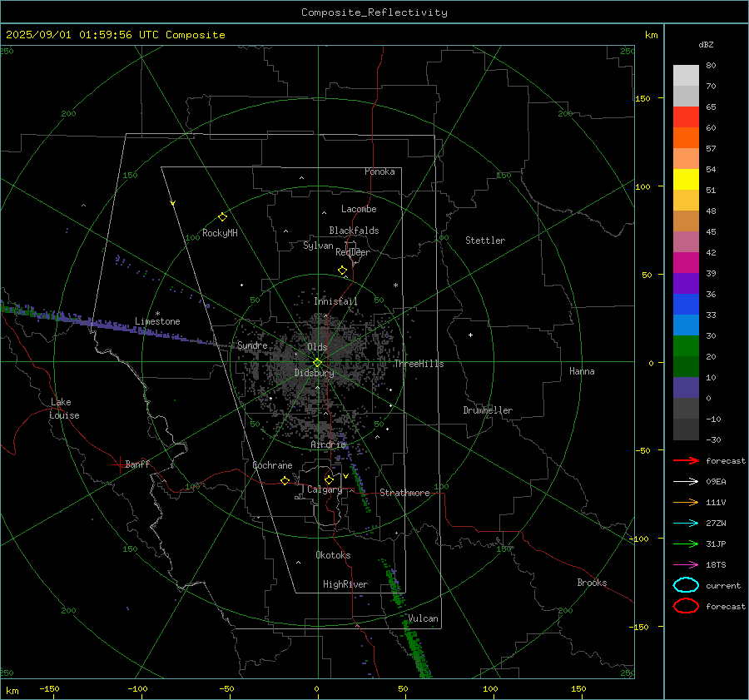Screen dimensions: 749x700
Task: Select the cyan current ellipse icon
Action: tap(686, 585)
